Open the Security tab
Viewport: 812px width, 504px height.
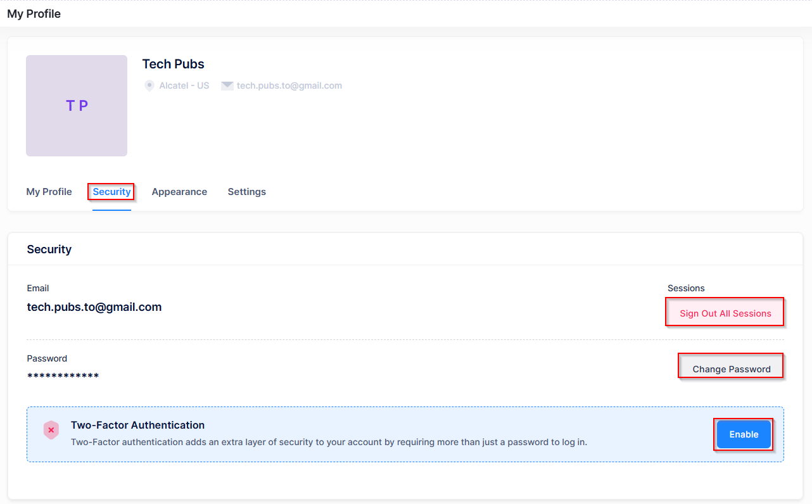point(111,192)
